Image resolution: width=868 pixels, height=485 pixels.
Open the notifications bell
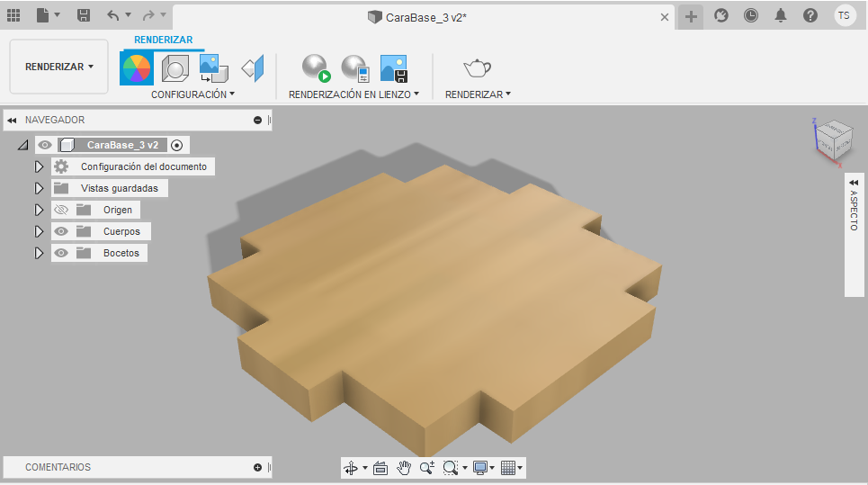(781, 15)
